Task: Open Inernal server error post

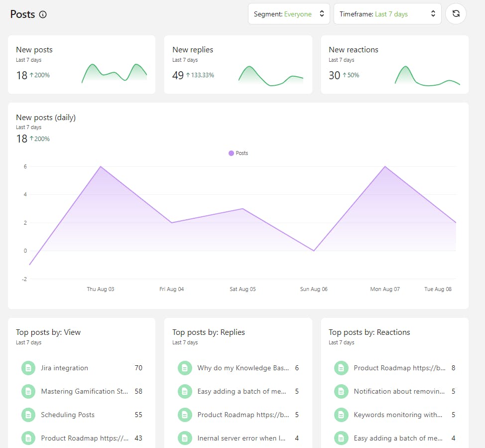Action: [x=241, y=438]
